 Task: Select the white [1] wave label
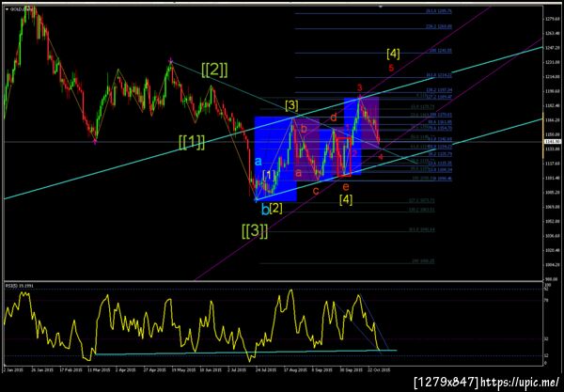(x=269, y=175)
